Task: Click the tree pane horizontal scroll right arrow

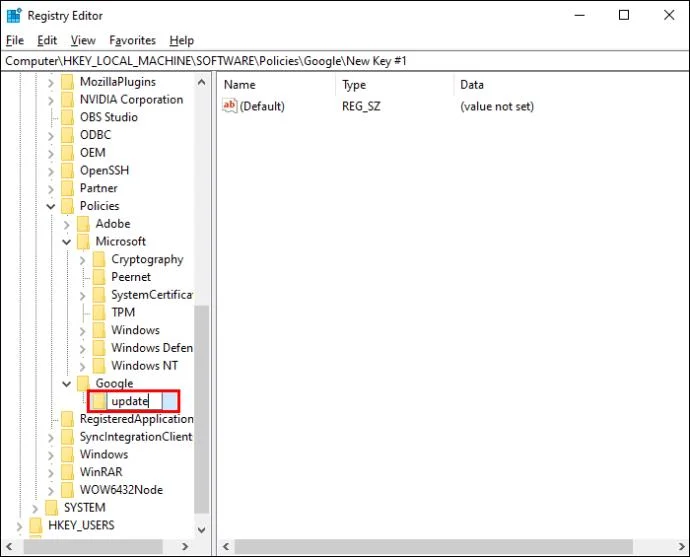Action: [x=185, y=546]
